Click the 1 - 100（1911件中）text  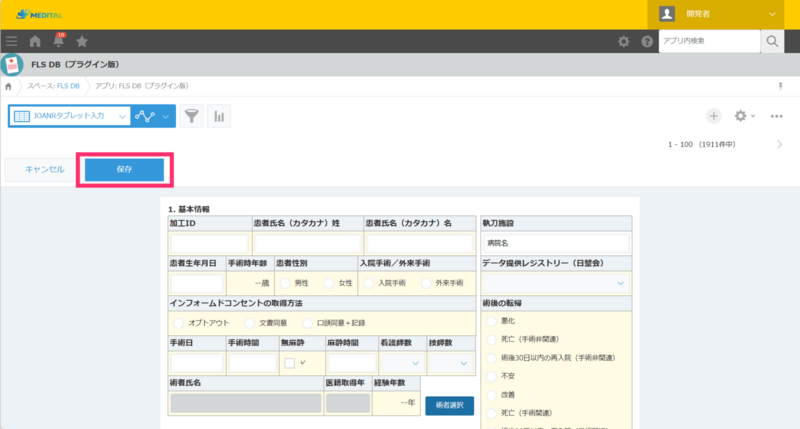click(x=702, y=144)
